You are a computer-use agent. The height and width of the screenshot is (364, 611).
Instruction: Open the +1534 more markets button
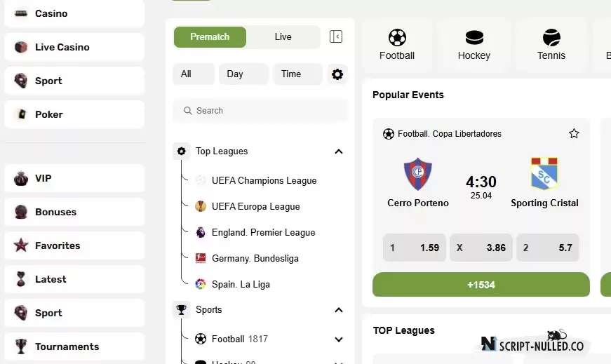[x=481, y=285]
